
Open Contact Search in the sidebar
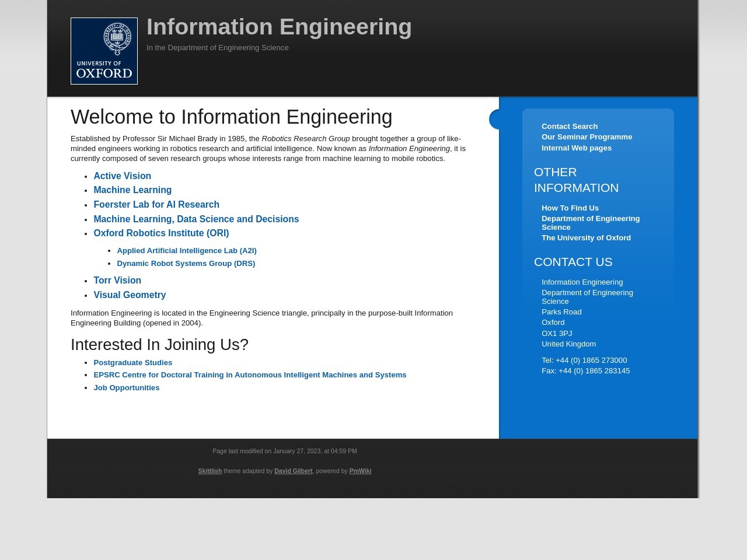point(570,126)
